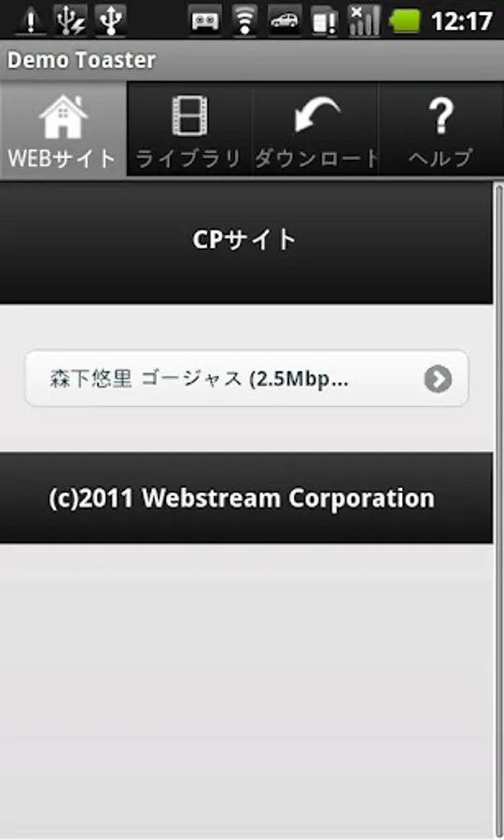
Task: Tap the no-signal bars icon
Action: tap(364, 21)
